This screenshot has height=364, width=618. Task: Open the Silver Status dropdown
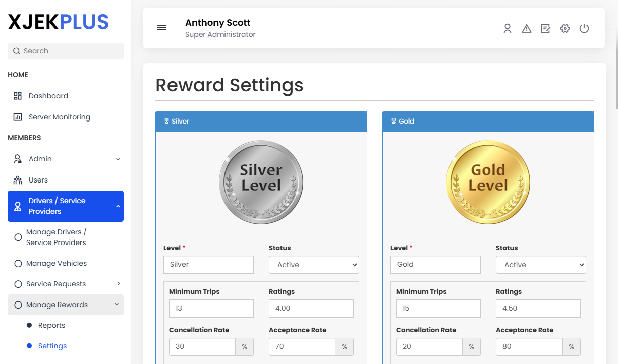pyautogui.click(x=314, y=265)
